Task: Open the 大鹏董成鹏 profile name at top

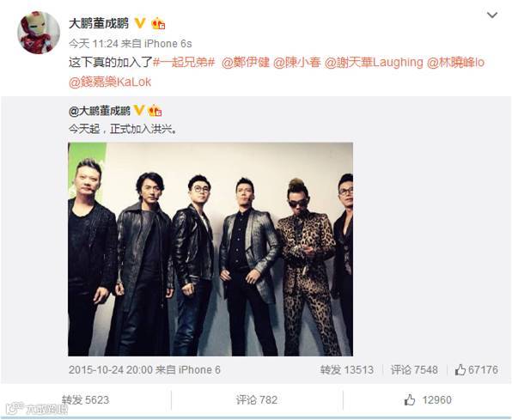Action: pyautogui.click(x=99, y=23)
